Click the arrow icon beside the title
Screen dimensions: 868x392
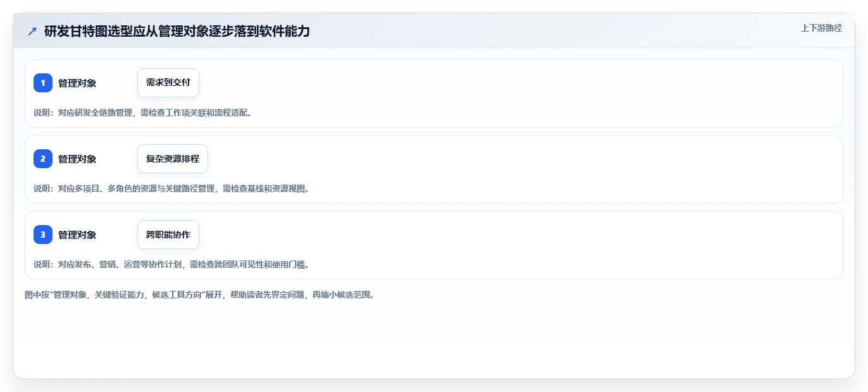(32, 31)
